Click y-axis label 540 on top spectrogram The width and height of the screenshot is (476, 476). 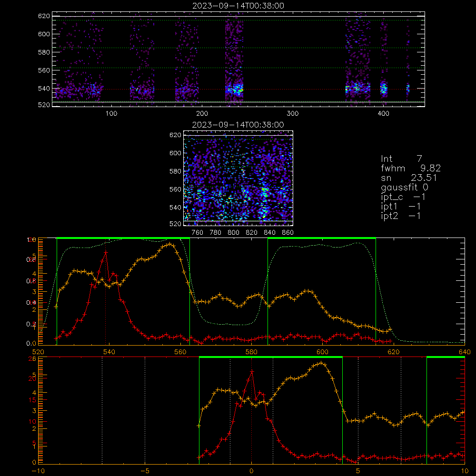[44, 89]
